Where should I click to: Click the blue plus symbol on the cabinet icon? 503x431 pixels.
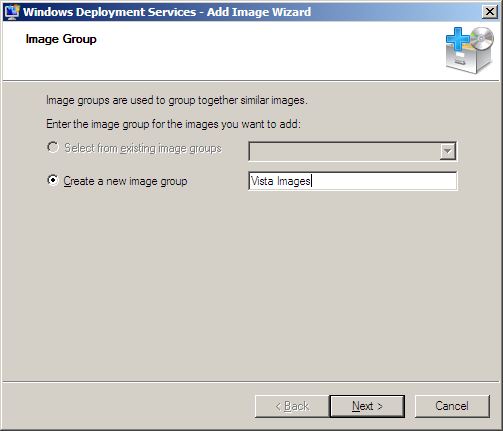458,39
